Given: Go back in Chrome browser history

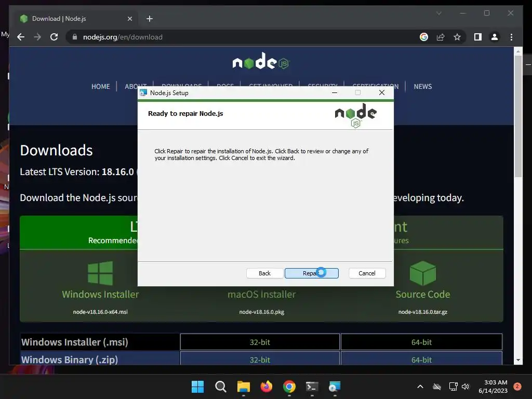Looking at the screenshot, I should click(21, 37).
